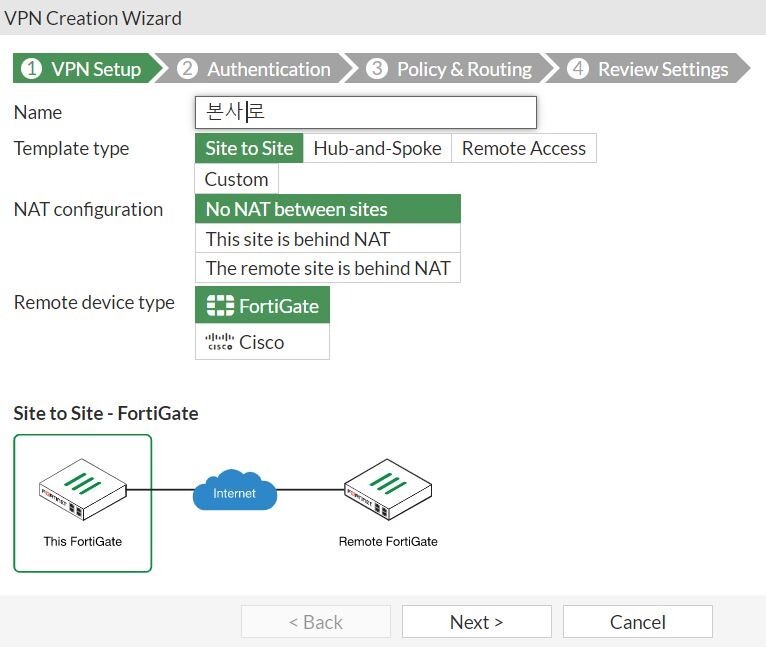Click step number 1 circle icon
Viewport: 766px width, 662px height.
(32, 68)
